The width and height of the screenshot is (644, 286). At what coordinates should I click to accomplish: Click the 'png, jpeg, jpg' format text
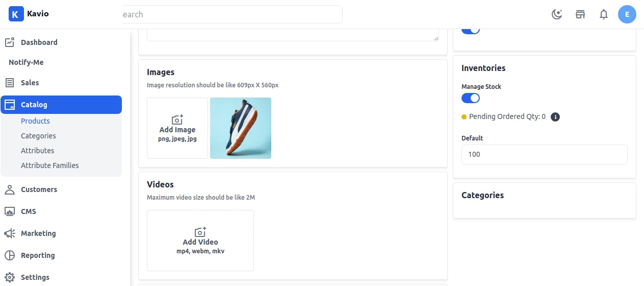tap(177, 139)
